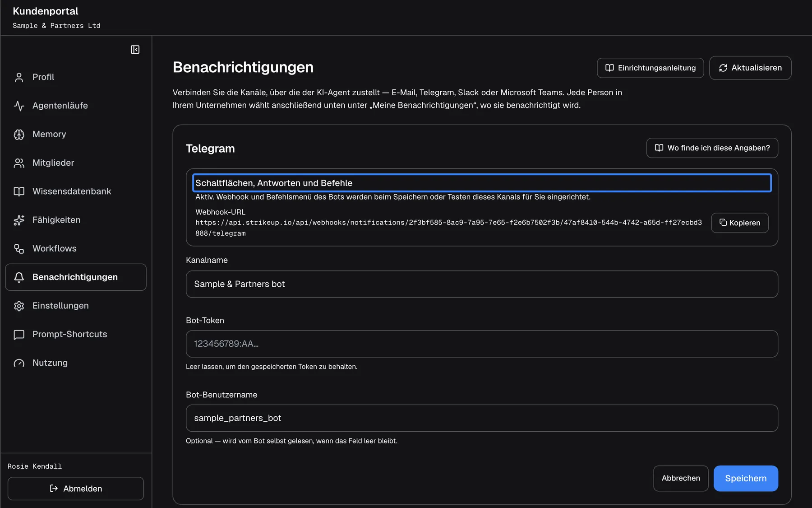Cancel editing with Abbrechen
Screen dimensions: 812x508
click(x=681, y=478)
